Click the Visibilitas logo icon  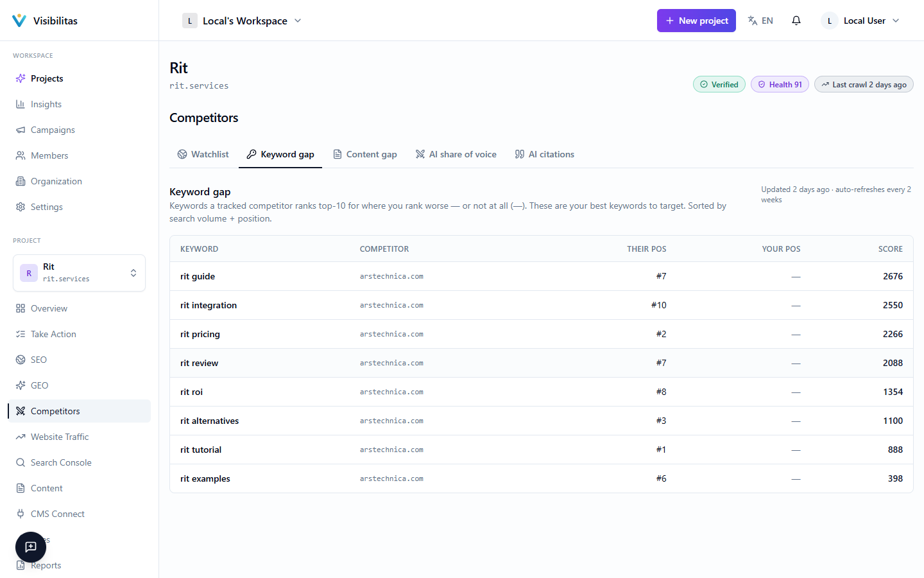[19, 21]
